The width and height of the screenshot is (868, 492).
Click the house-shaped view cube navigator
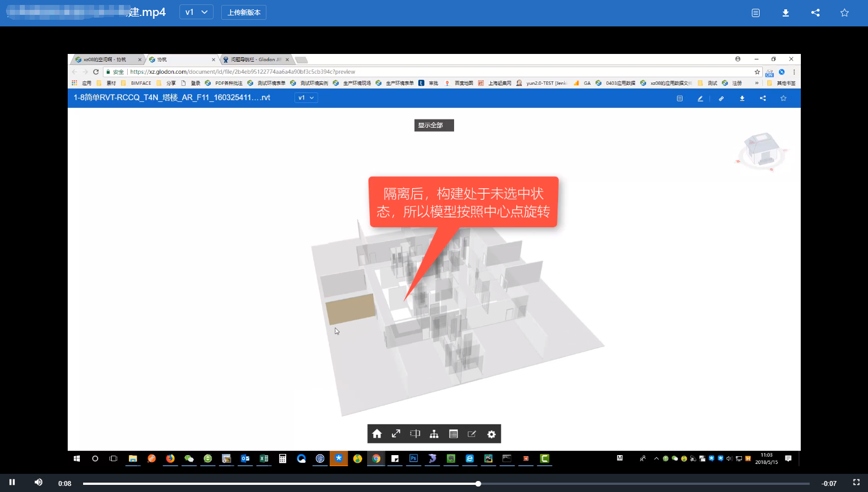762,150
